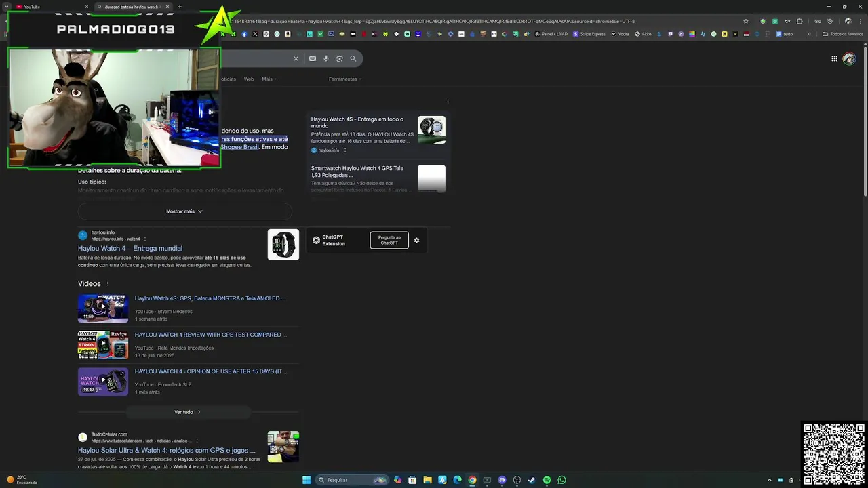Open ChatGPT Extension settings gear
The width and height of the screenshot is (868, 488).
(416, 240)
